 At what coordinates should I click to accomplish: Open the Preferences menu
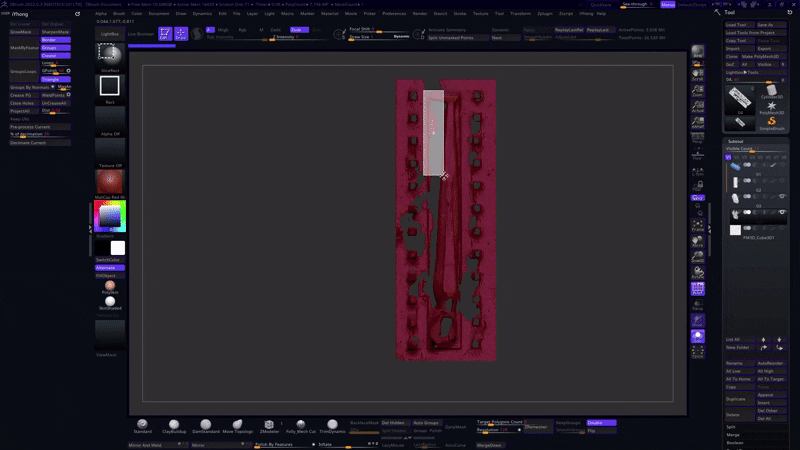point(394,14)
